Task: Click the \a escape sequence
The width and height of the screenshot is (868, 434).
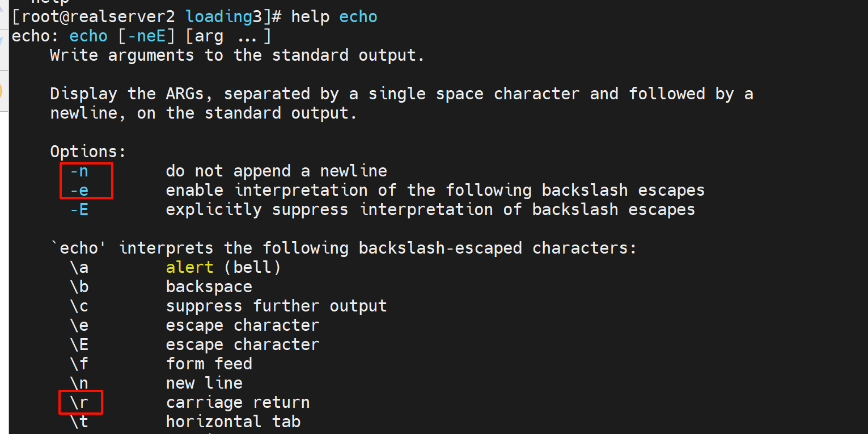Action: click(x=79, y=267)
